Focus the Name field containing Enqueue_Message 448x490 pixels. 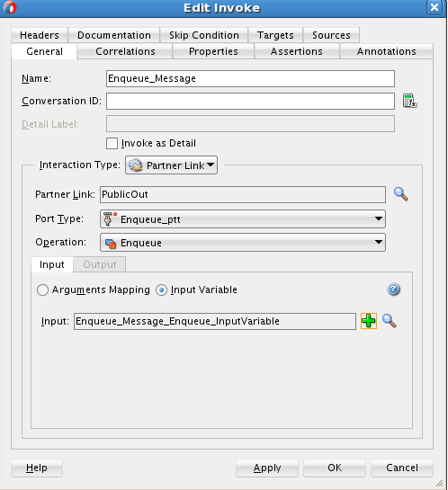point(250,78)
